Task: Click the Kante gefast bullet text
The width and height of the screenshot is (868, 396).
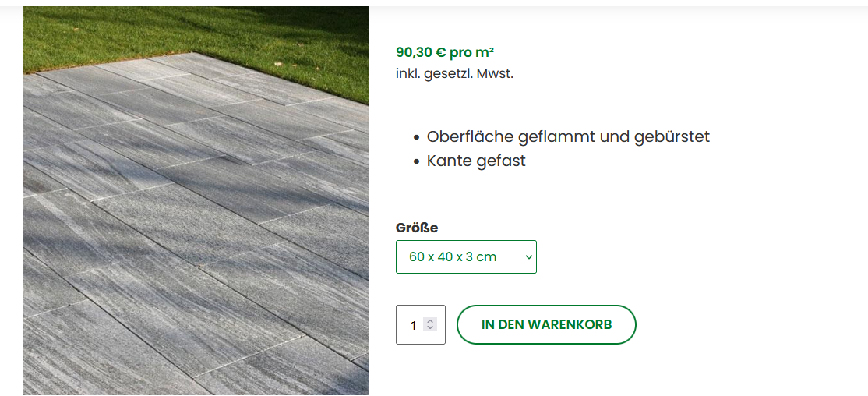Action: click(476, 161)
